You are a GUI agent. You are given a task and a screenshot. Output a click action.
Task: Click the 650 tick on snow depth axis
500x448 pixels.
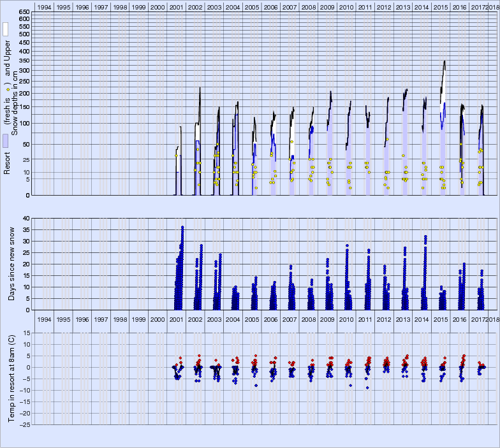tap(24, 12)
